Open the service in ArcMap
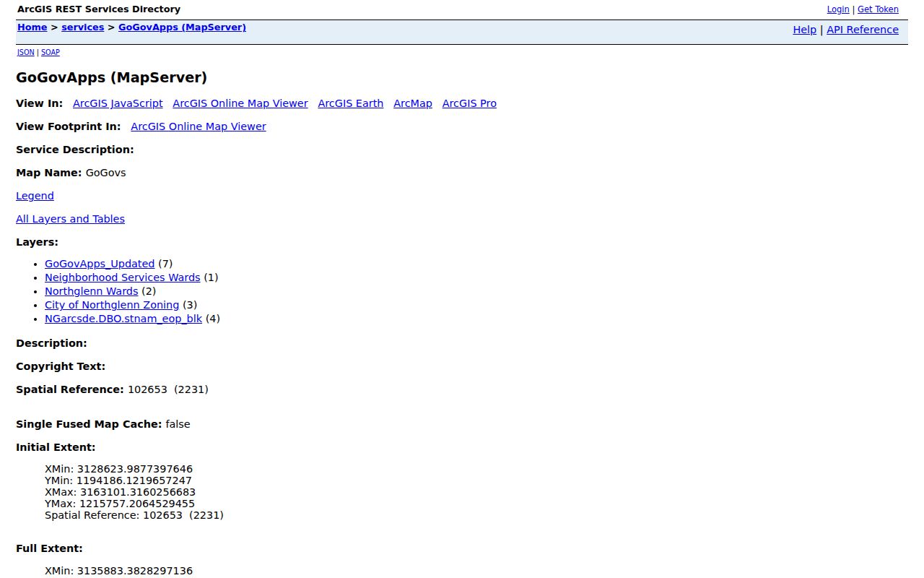 pos(413,103)
